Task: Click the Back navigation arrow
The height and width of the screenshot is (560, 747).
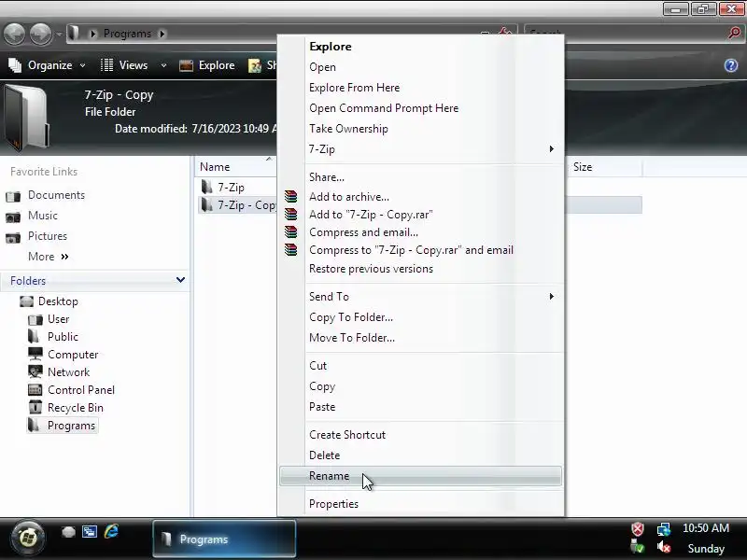Action: click(x=14, y=34)
